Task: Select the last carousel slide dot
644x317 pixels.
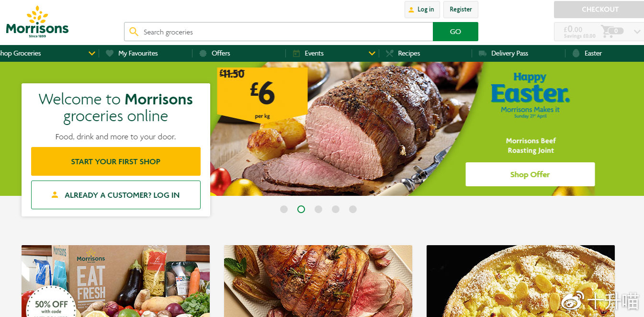Action: pos(353,209)
